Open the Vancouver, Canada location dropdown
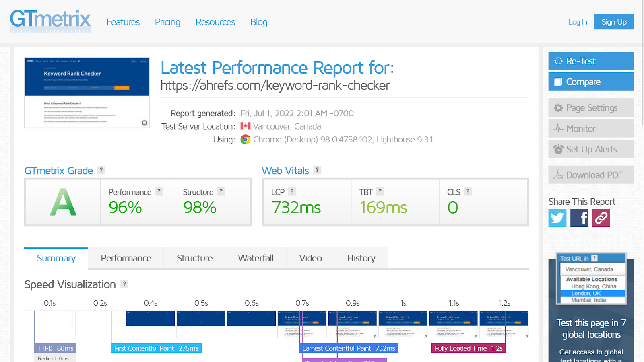The image size is (644, 362). pos(592,269)
